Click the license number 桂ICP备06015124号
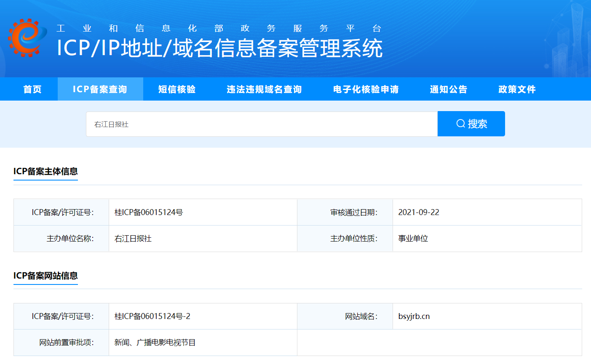The width and height of the screenshot is (591, 364). pyautogui.click(x=149, y=213)
